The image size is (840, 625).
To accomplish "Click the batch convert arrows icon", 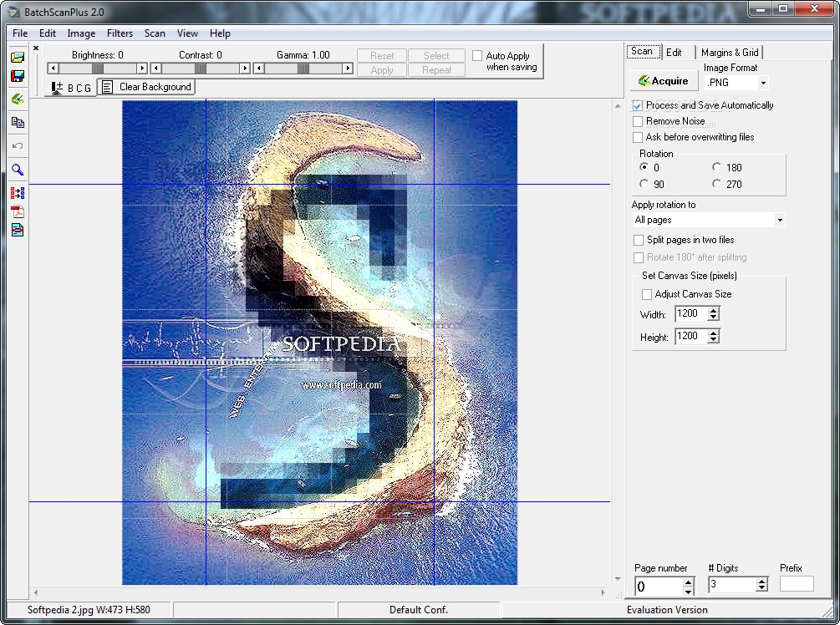I will (x=18, y=193).
